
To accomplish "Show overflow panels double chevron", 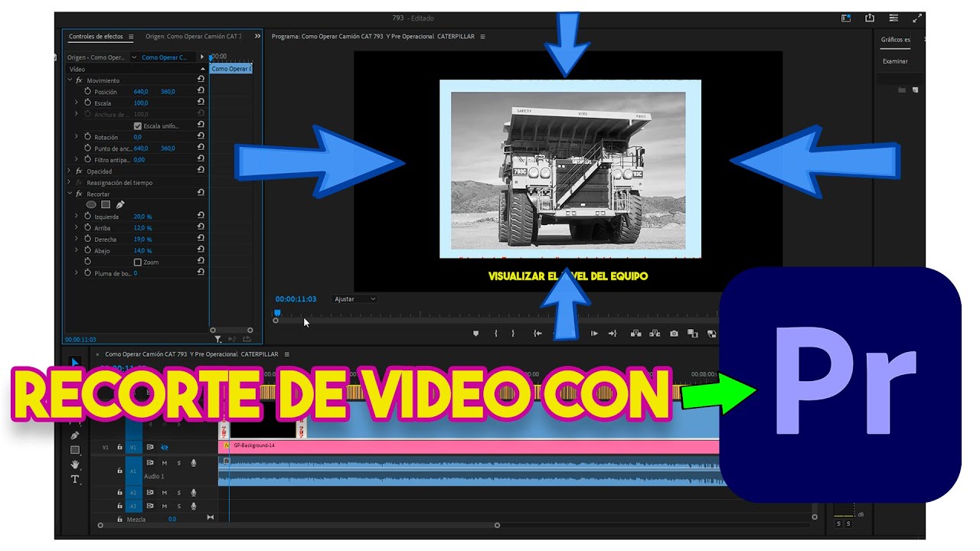I will 257,36.
